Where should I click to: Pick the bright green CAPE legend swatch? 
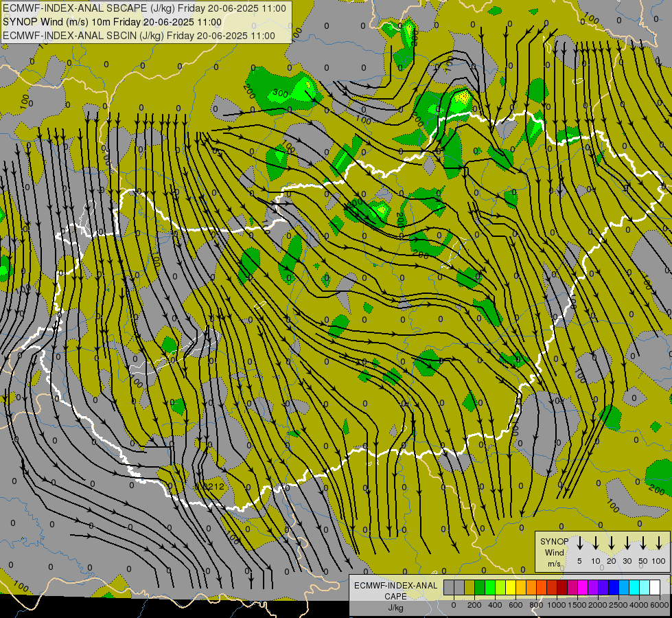pyautogui.click(x=490, y=587)
